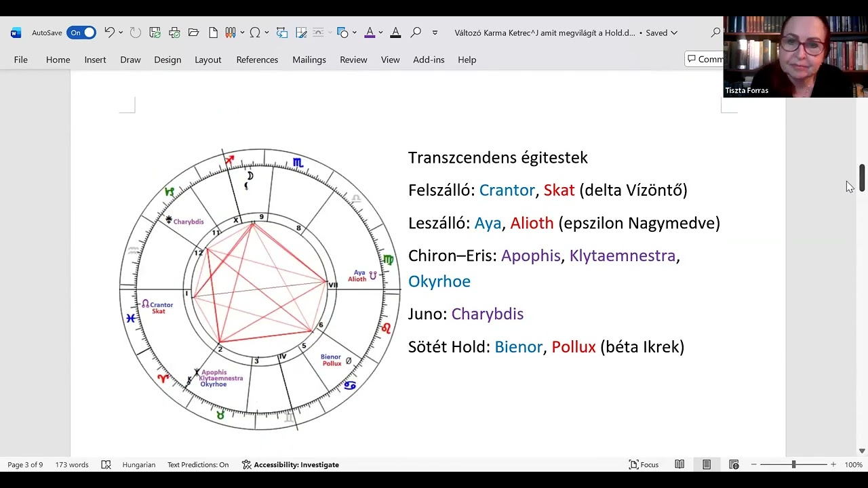Expand the pens dropdown arrow
This screenshot has height=488, width=868.
coord(241,33)
